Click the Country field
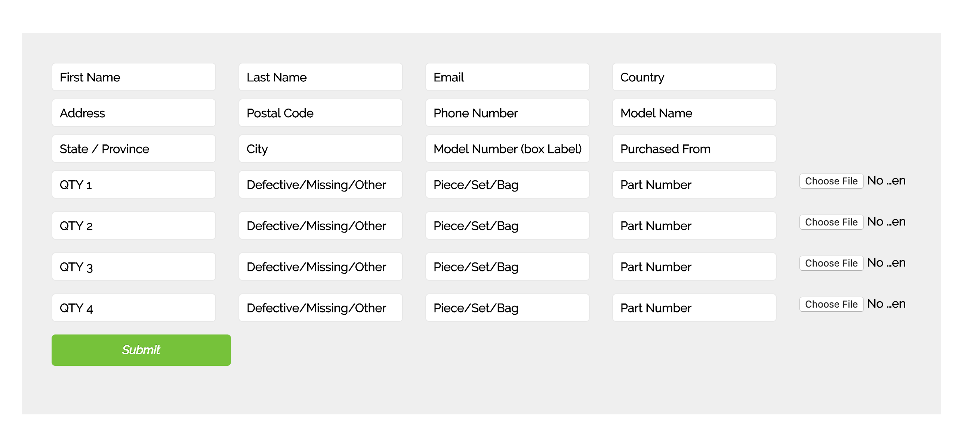The image size is (980, 442). [x=694, y=77]
